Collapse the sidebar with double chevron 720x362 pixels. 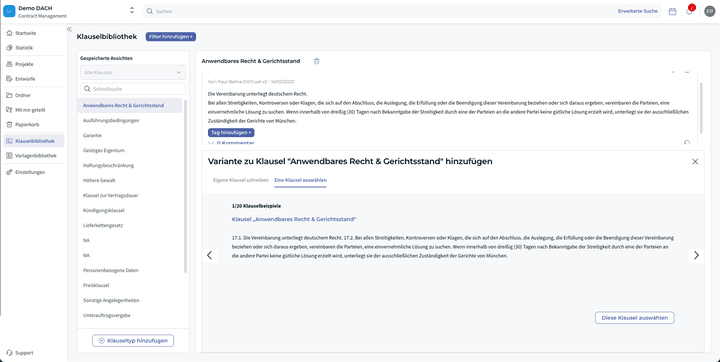tap(69, 29)
